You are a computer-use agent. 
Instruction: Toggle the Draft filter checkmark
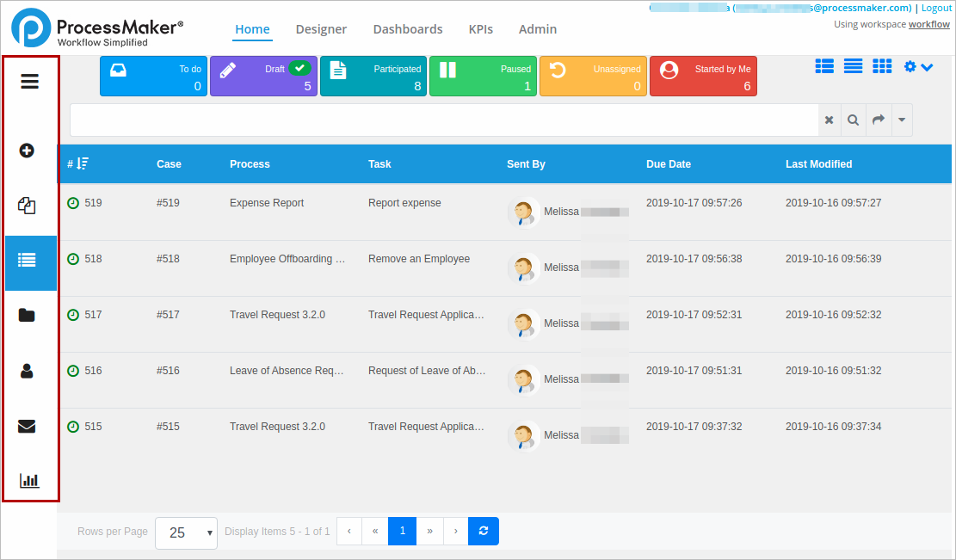tap(299, 69)
